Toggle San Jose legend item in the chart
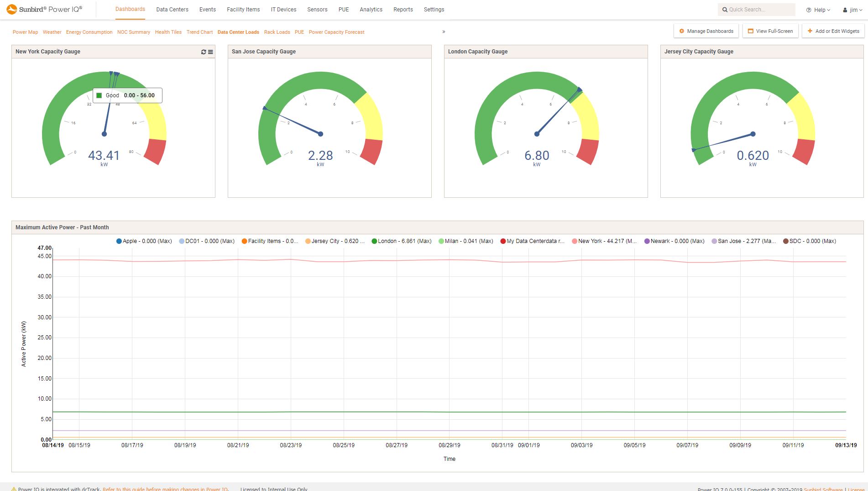Viewport: 868px width, 491px height. (x=744, y=241)
